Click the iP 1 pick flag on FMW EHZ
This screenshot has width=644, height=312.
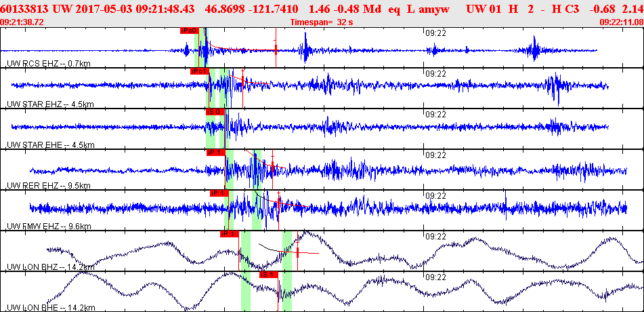[x=219, y=193]
